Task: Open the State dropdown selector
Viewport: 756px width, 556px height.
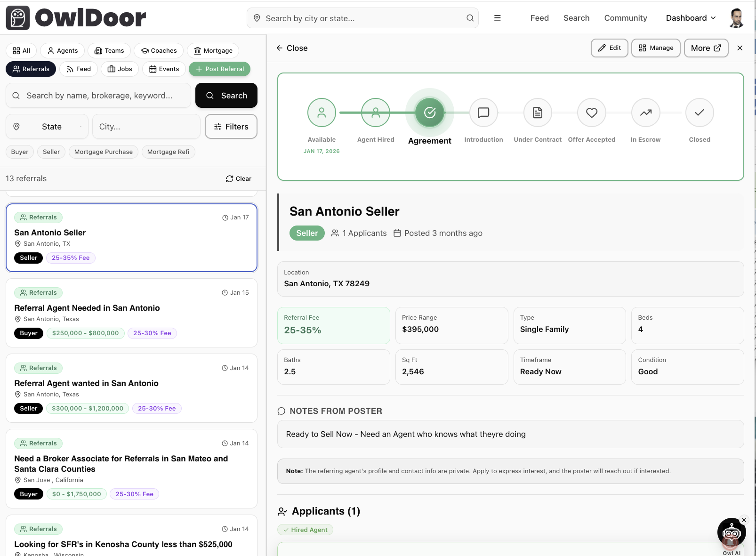Action: coord(47,127)
